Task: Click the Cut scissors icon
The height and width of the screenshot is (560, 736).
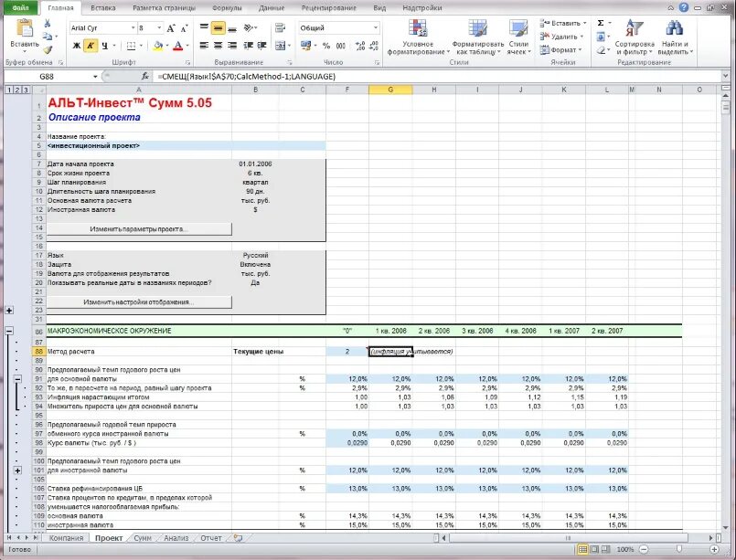Action: (48, 23)
